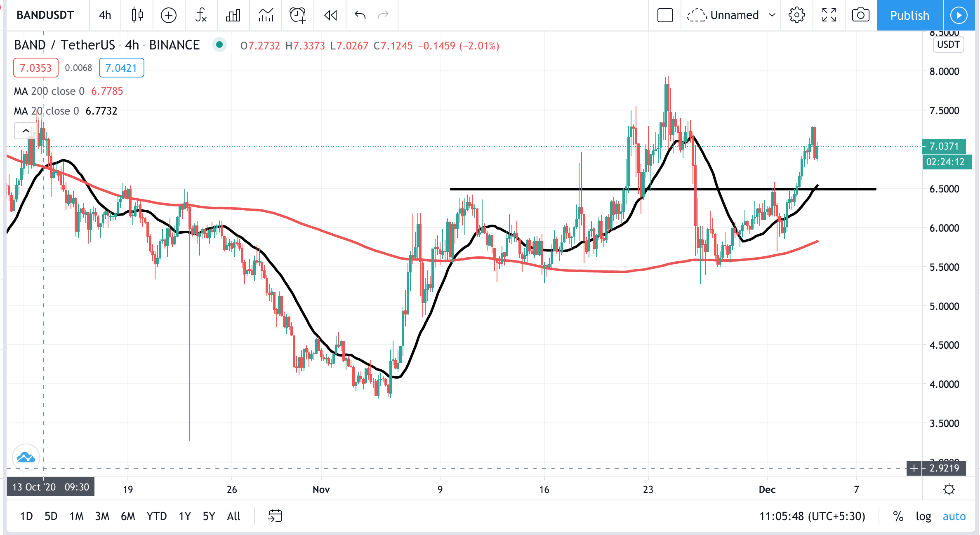Toggle log scale mode
The height and width of the screenshot is (535, 980).
click(x=923, y=516)
